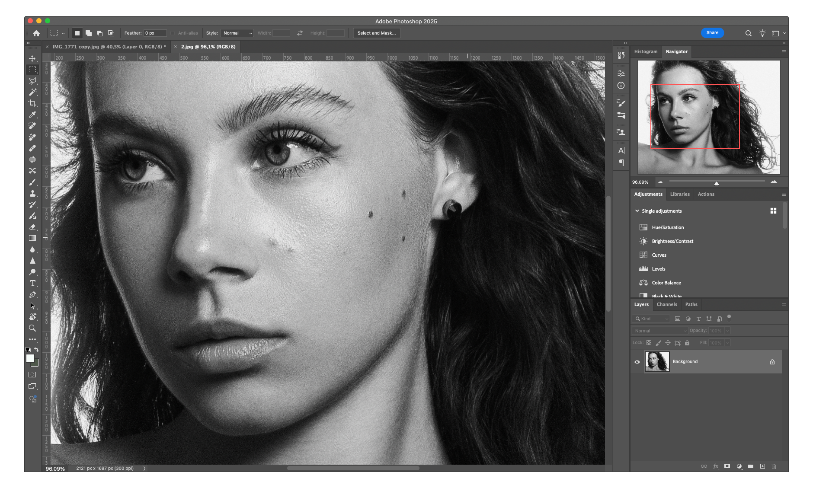
Task: Toggle Quick Mask mode
Action: (32, 375)
